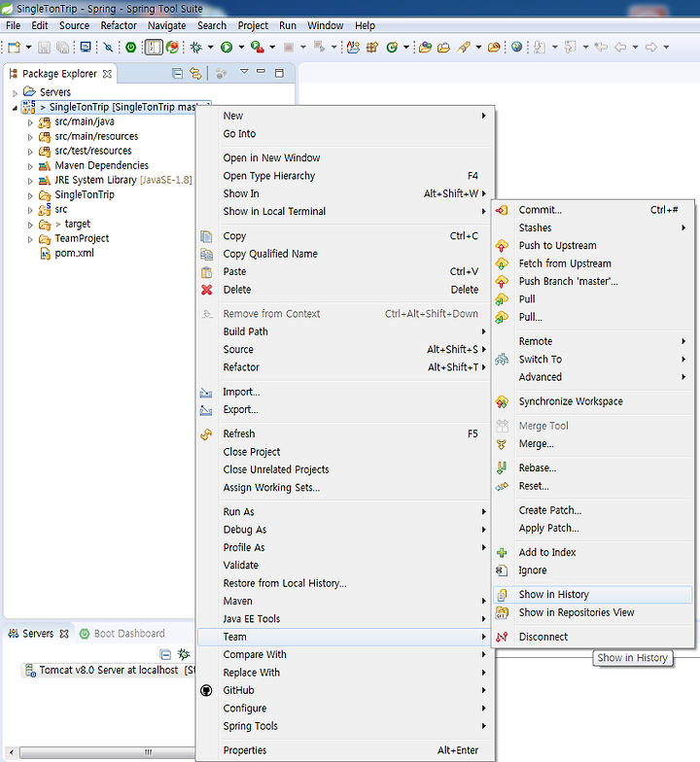Viewport: 700px width, 762px height.
Task: Click the Refresh icon in context menu
Action: pos(206,433)
